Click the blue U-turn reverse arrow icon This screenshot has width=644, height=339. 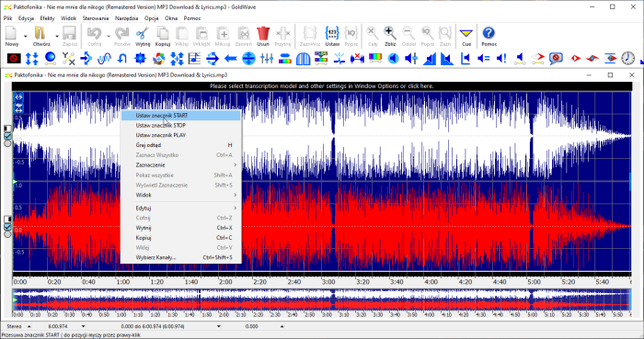(x=122, y=59)
